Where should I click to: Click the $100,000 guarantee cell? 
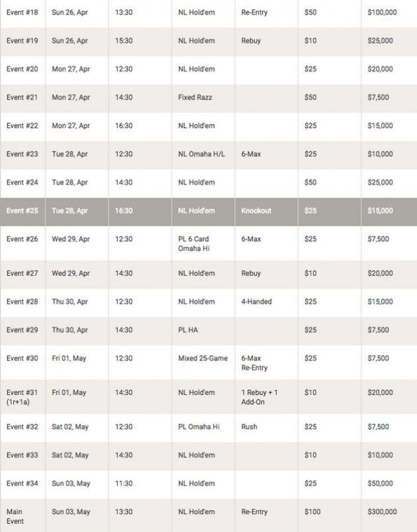[x=382, y=12]
